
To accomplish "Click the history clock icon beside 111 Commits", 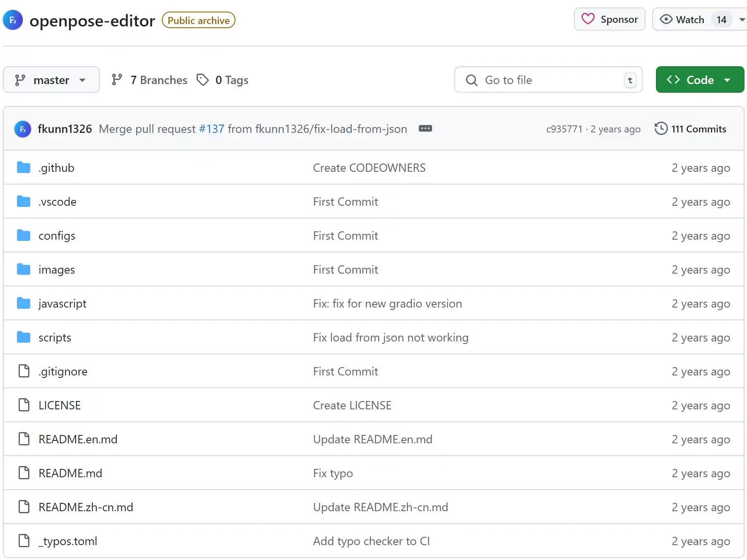I will [x=661, y=128].
